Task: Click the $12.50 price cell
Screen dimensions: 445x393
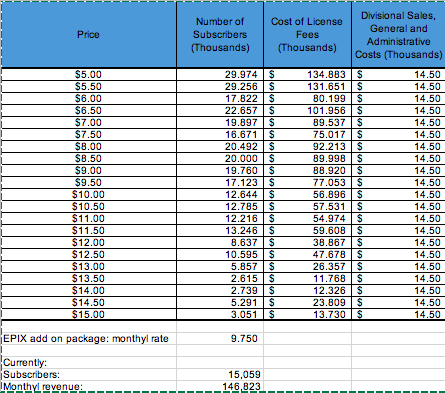Action: 89,255
